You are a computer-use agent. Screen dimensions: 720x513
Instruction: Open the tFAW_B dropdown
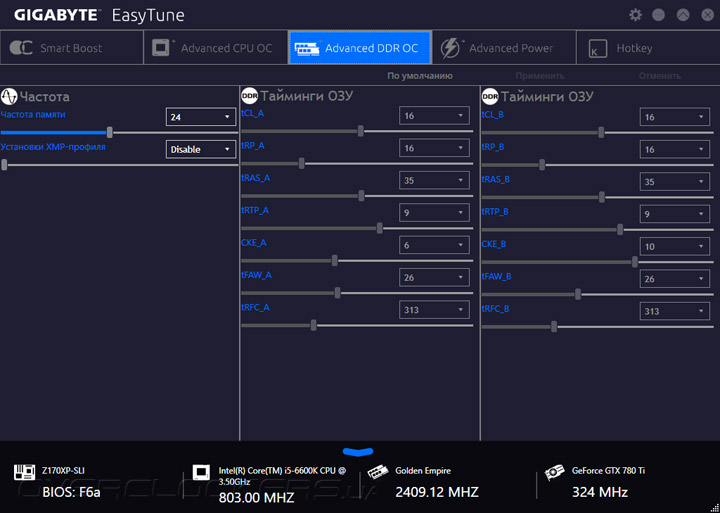point(675,279)
